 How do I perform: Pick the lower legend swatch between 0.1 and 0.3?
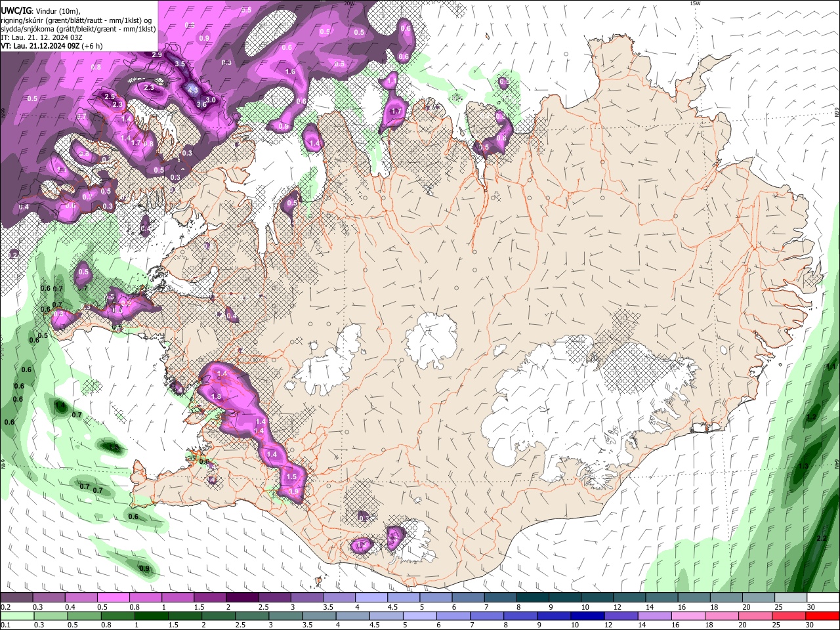(x=17, y=616)
